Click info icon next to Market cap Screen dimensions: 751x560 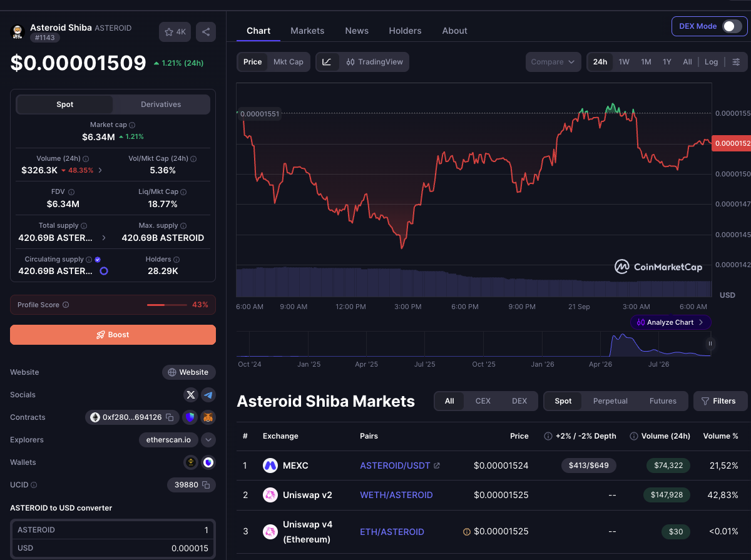pos(132,125)
